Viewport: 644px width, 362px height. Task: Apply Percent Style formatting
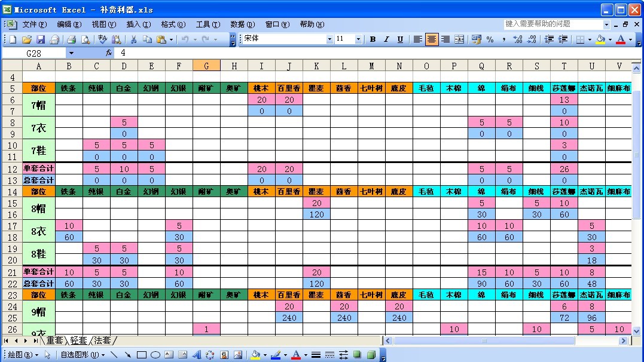coord(489,39)
